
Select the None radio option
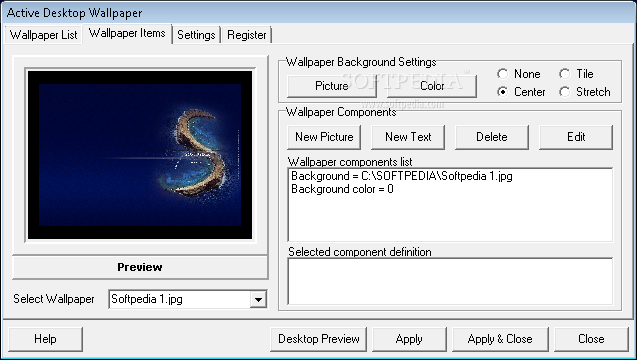[519, 74]
